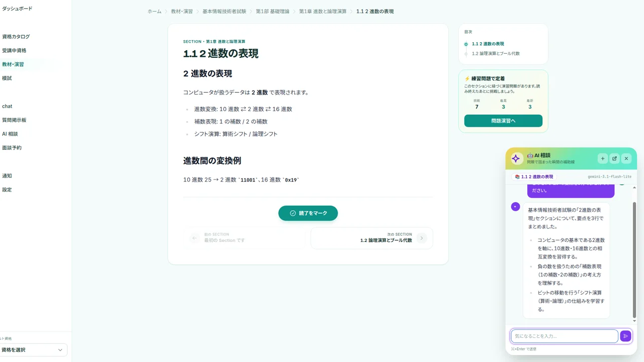Focus the 気になることを入力 chat input
The height and width of the screenshot is (362, 644).
point(565,336)
